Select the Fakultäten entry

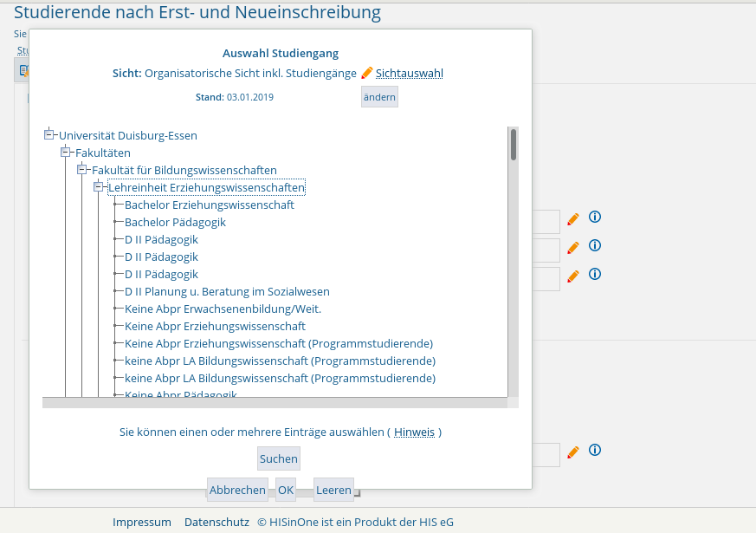pyautogui.click(x=103, y=153)
